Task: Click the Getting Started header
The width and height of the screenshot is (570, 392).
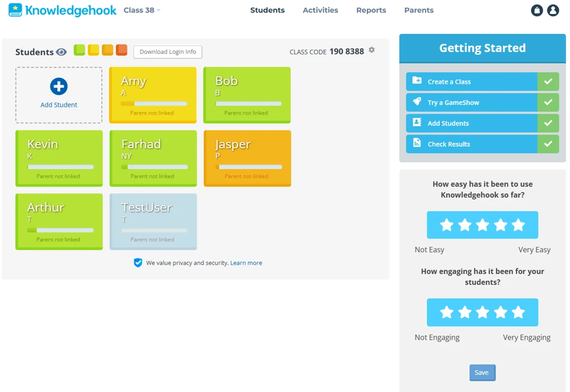Action: point(483,48)
